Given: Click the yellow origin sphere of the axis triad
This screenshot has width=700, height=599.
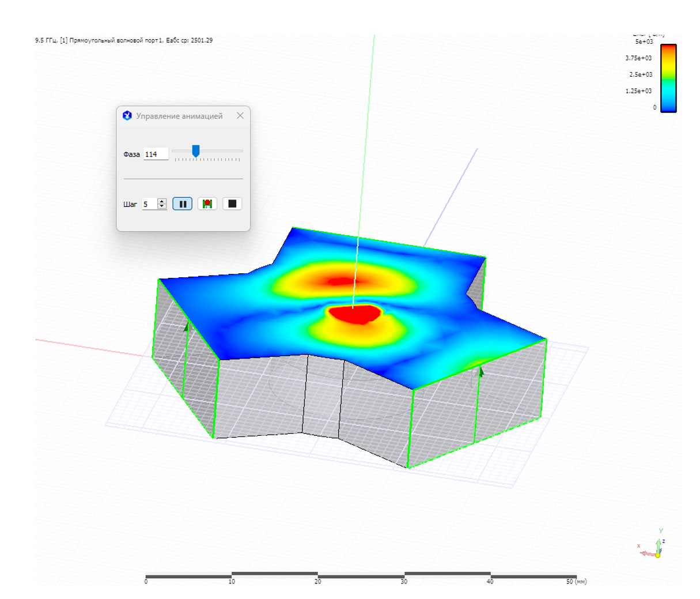Looking at the screenshot, I should pos(657,555).
